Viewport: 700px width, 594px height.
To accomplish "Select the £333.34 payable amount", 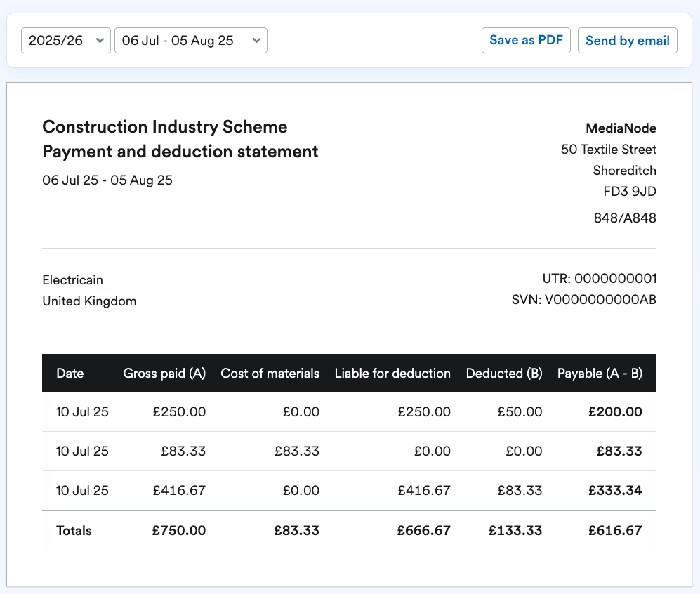I will (614, 491).
